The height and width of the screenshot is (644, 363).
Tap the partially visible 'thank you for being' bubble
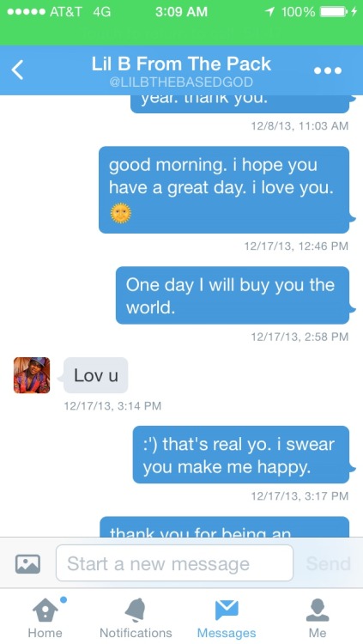(225, 527)
